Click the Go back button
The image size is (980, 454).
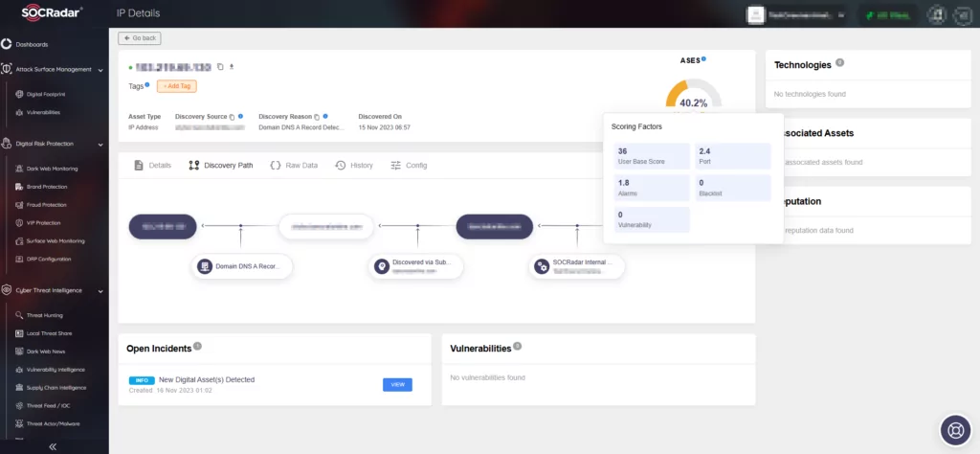coord(140,38)
